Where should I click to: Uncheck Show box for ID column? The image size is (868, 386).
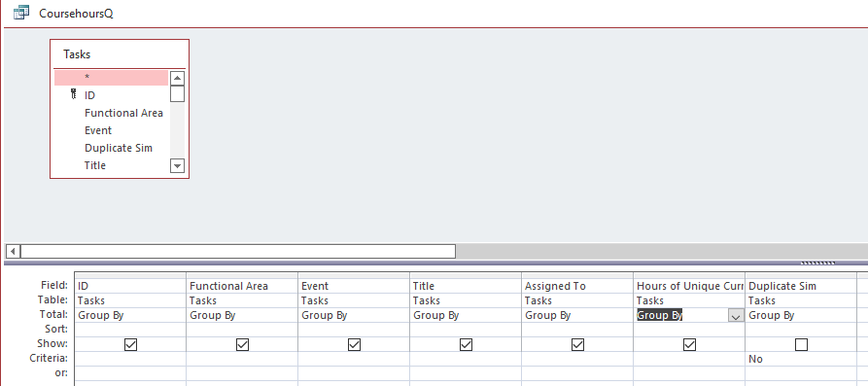pyautogui.click(x=130, y=344)
